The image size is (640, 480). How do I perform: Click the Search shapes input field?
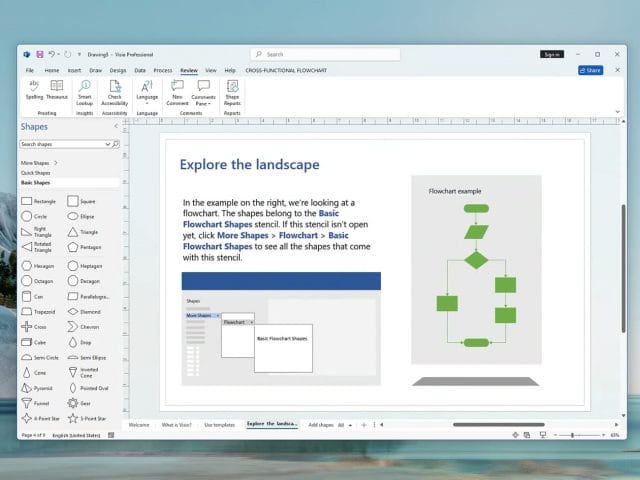(66, 144)
